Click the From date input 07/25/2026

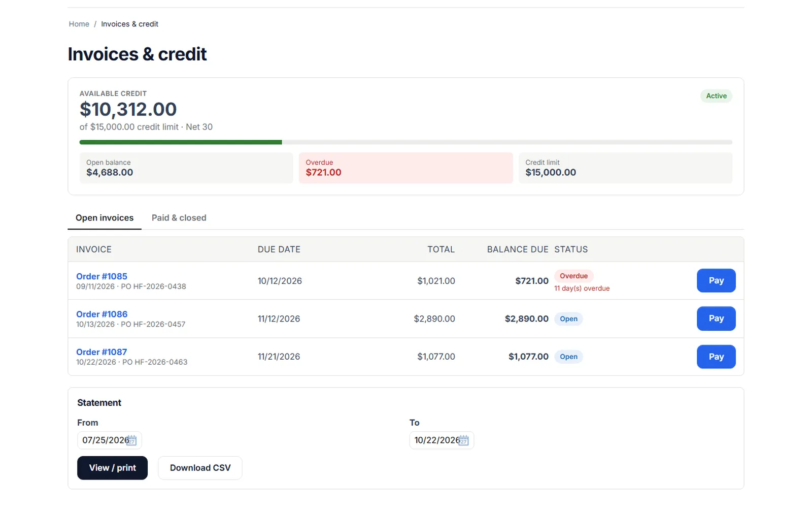(x=109, y=440)
